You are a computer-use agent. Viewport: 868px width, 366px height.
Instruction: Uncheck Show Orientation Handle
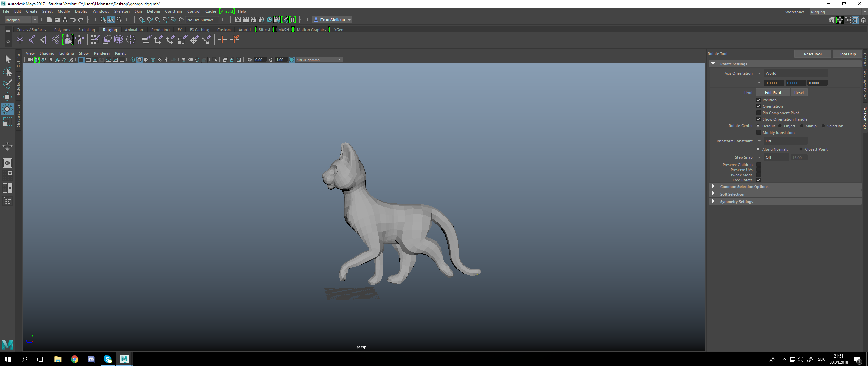[x=758, y=119]
